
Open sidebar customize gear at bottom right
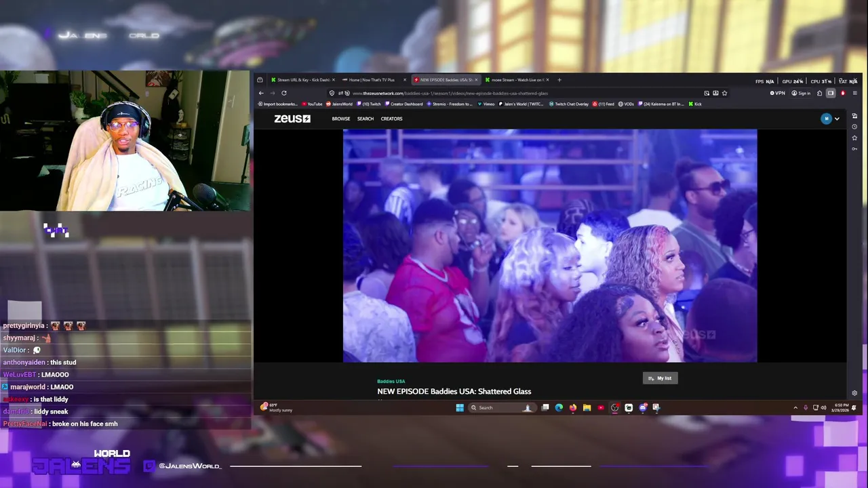pos(854,393)
